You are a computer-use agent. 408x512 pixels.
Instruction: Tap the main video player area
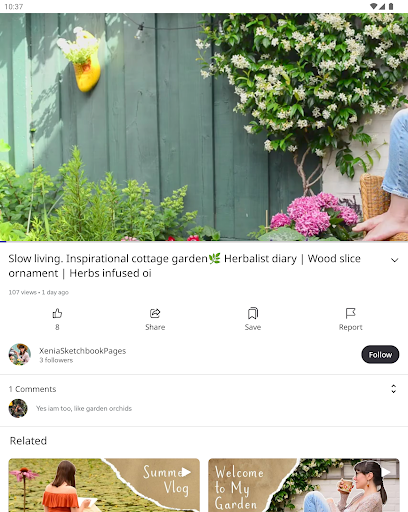pyautogui.click(x=204, y=127)
